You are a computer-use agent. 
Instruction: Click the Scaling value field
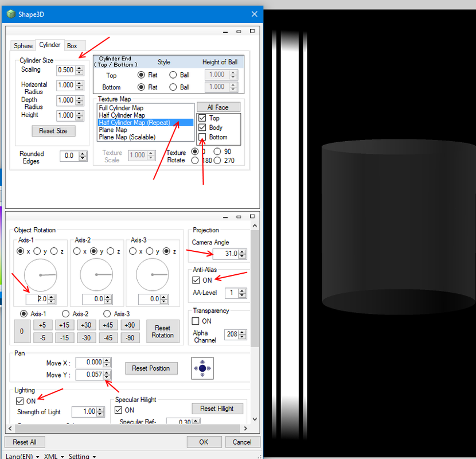65,70
